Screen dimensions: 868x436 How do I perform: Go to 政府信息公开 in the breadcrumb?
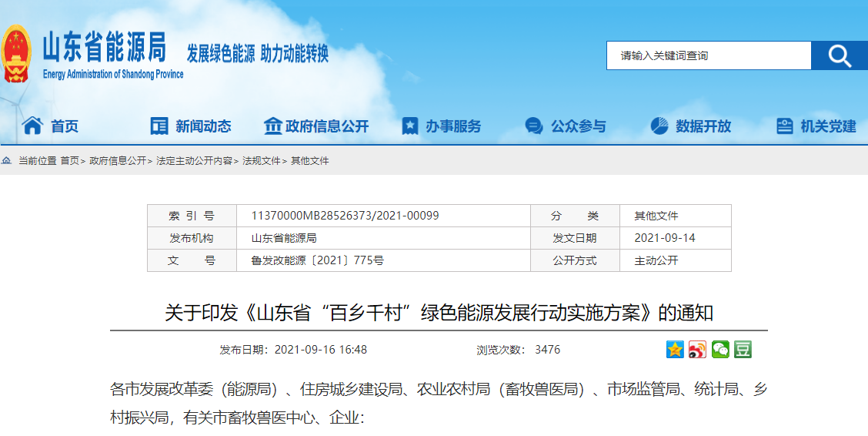pos(118,161)
